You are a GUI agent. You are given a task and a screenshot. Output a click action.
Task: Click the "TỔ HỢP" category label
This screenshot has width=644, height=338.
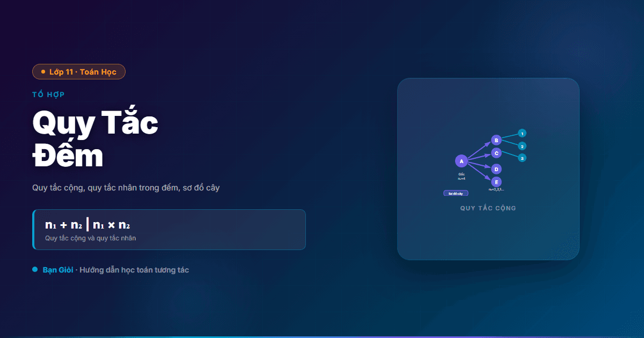[48, 95]
